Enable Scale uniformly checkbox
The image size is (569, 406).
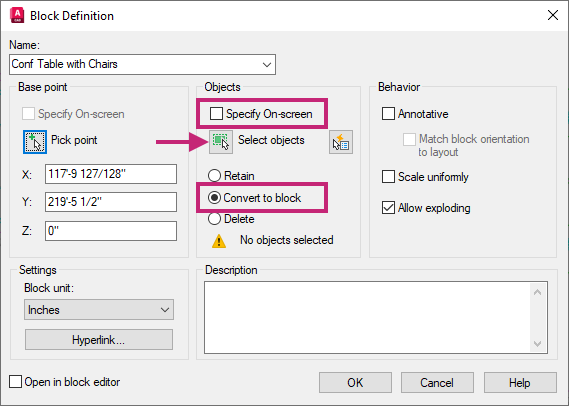point(388,177)
